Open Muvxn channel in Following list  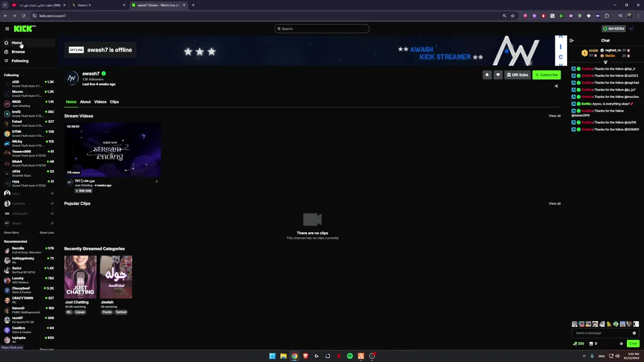(29, 94)
